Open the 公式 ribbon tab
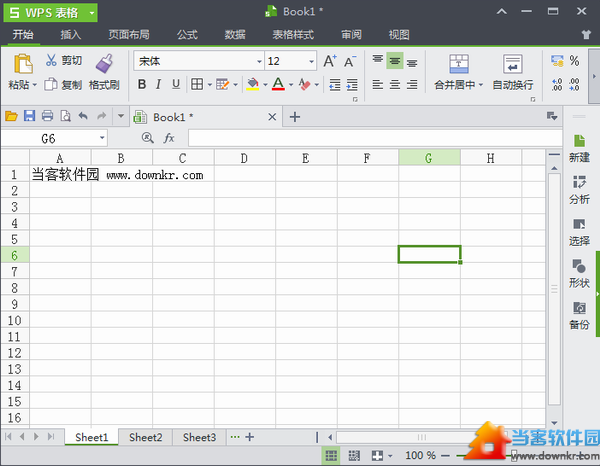The height and width of the screenshot is (466, 600). click(x=188, y=35)
